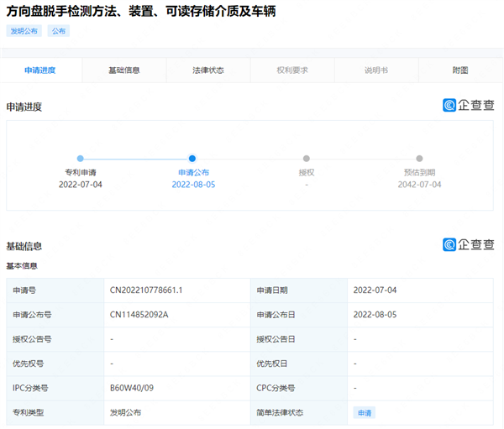
Task: Click the 申请号 label cell
Action: tap(55, 290)
